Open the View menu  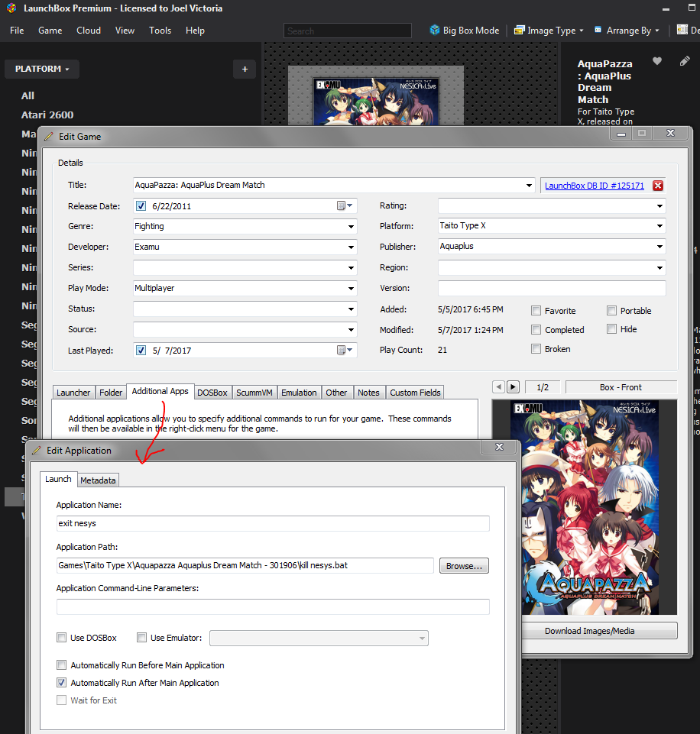tap(125, 31)
